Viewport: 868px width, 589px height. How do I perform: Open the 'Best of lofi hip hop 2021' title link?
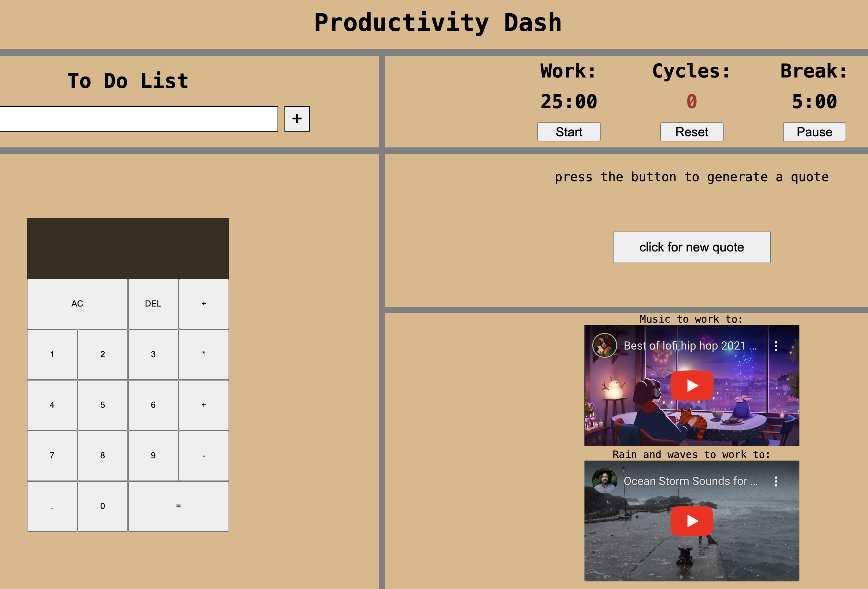(x=690, y=346)
